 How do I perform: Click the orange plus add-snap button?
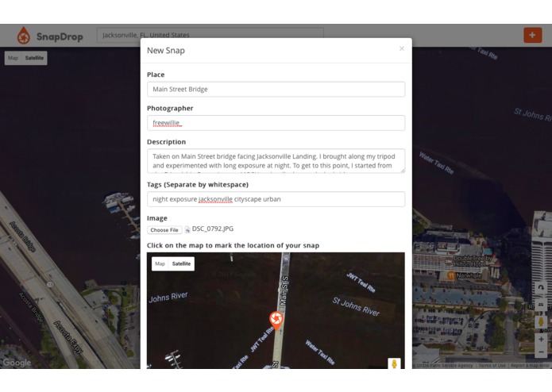tap(532, 35)
